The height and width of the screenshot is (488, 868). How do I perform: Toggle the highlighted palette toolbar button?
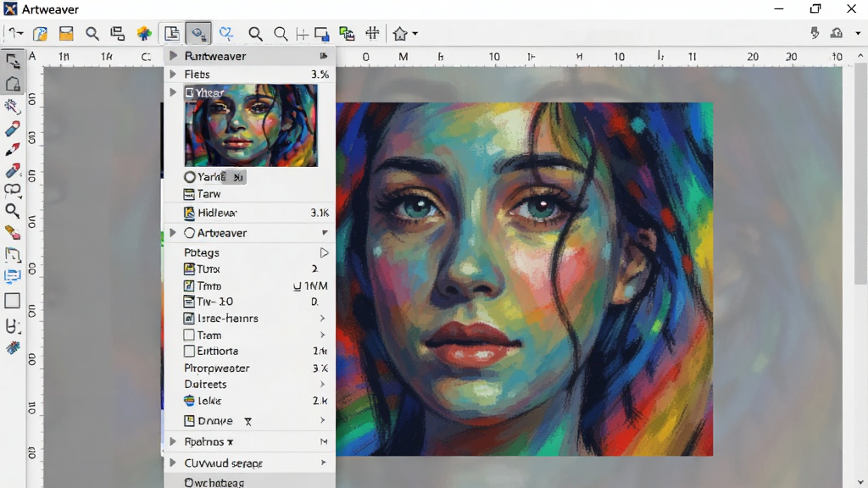pos(198,34)
